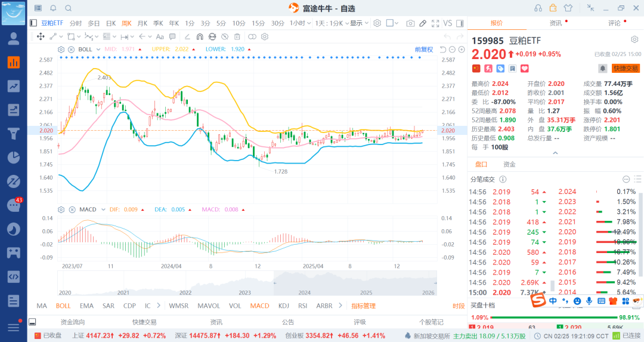Open price alert bell icon
Viewport: 644px width, 342px height.
point(602,69)
